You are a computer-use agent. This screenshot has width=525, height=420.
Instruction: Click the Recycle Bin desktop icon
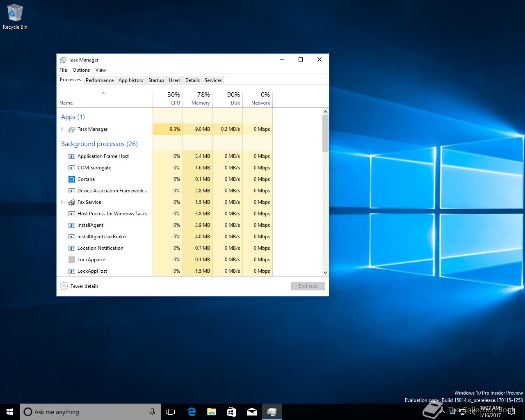point(15,16)
